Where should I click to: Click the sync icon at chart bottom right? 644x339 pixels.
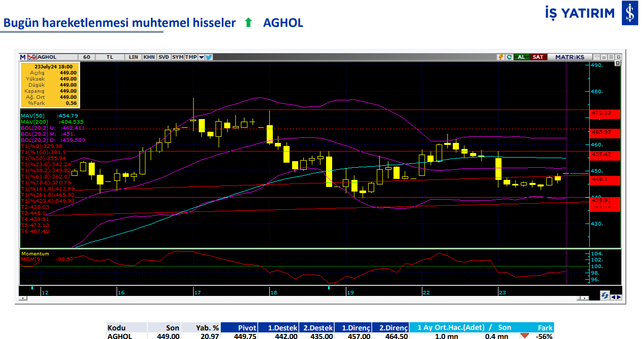[605, 295]
